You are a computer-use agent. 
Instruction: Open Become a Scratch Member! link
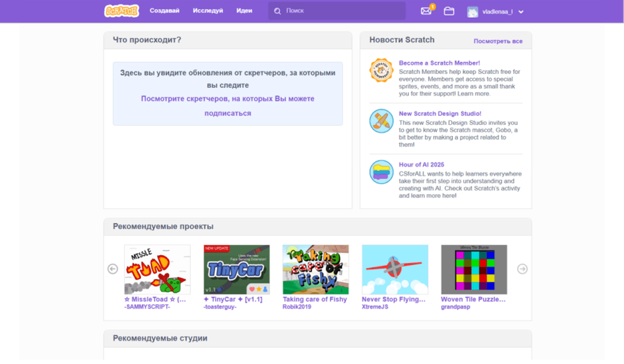439,63
